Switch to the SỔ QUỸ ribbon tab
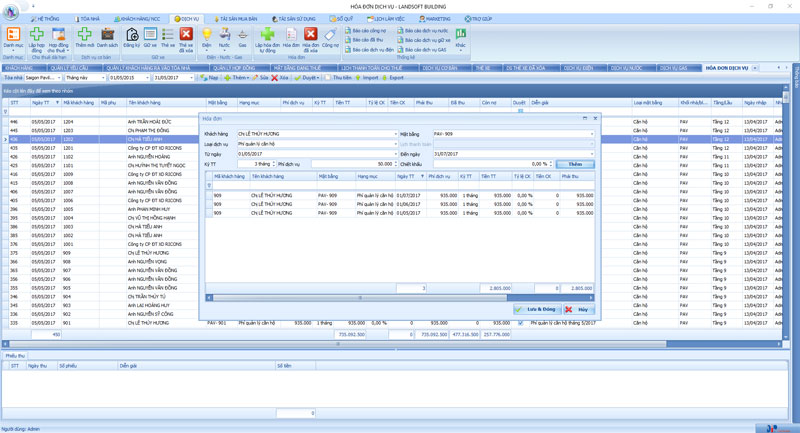800x433 pixels. click(x=341, y=19)
